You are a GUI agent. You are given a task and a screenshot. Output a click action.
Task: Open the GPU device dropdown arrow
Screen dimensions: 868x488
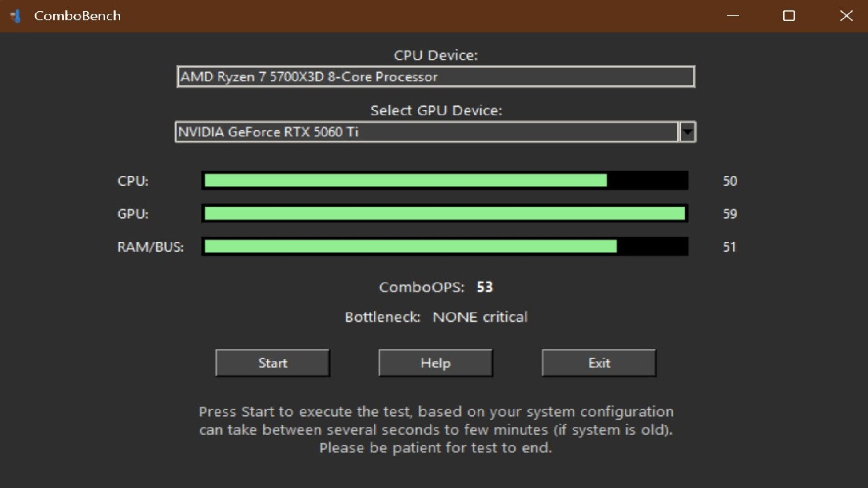click(688, 132)
